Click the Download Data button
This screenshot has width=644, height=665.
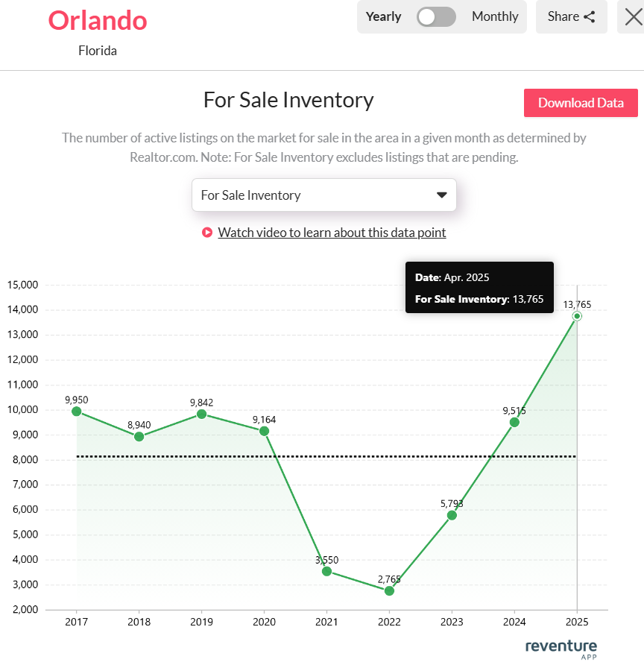click(x=581, y=103)
